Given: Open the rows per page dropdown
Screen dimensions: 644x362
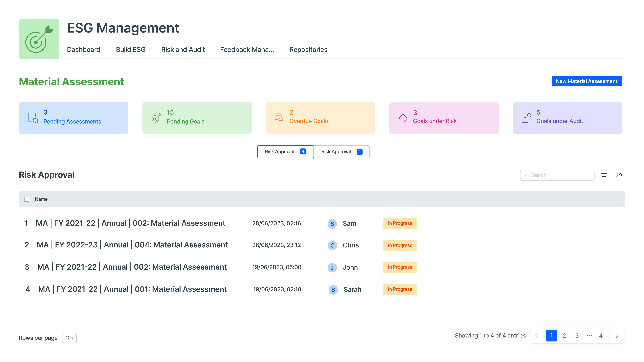Looking at the screenshot, I should click(69, 338).
